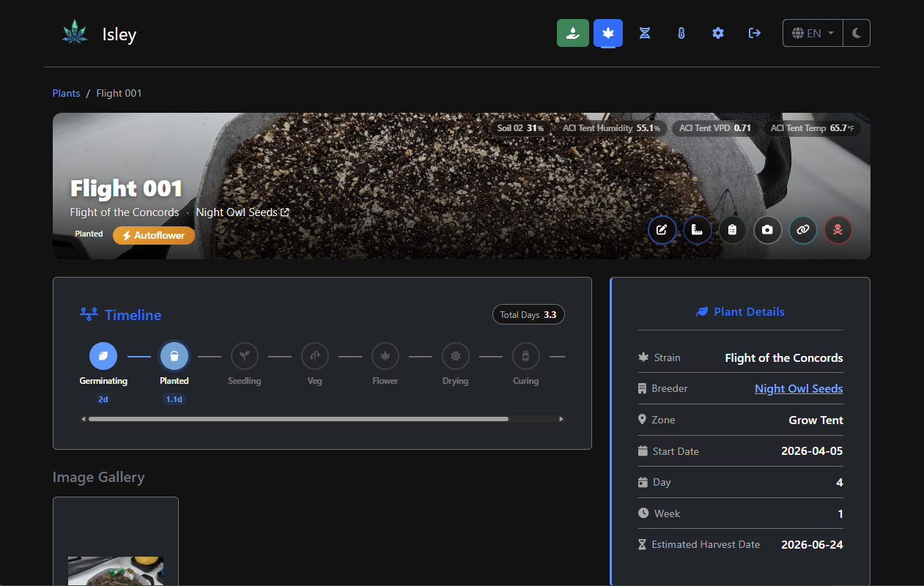The height and width of the screenshot is (586, 924).
Task: Open the DNA strains icon
Action: [x=645, y=33]
